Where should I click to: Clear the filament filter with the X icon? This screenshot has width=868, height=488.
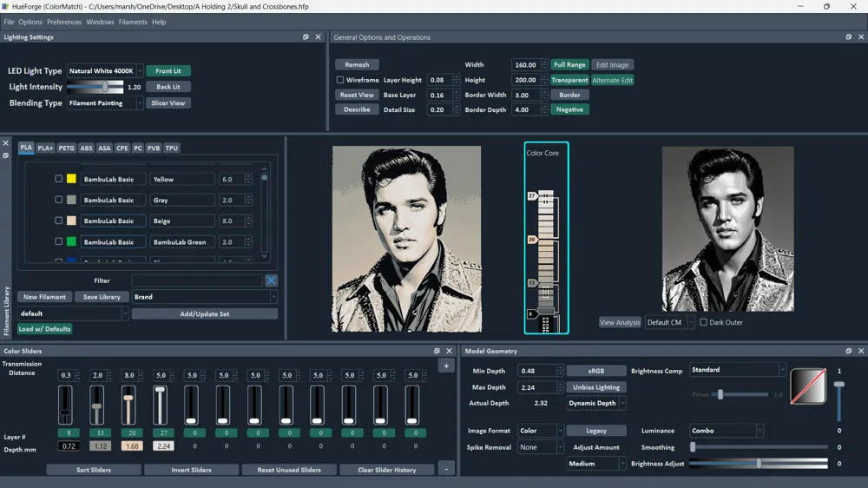tap(271, 280)
